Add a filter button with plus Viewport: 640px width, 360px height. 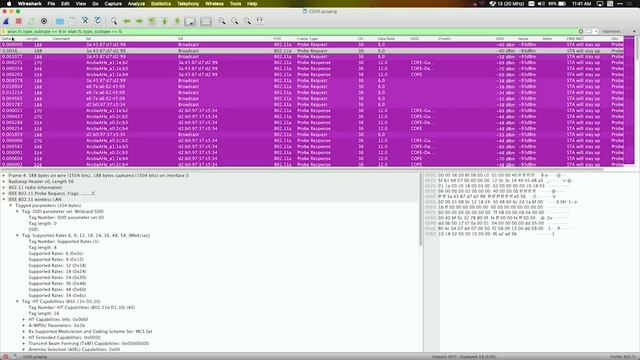point(634,31)
